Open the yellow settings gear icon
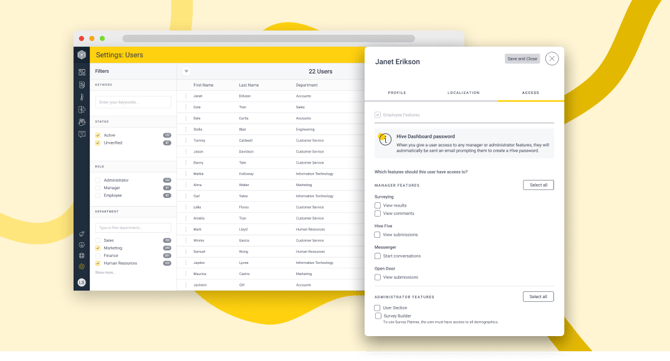The height and width of the screenshot is (361, 670). point(82,267)
